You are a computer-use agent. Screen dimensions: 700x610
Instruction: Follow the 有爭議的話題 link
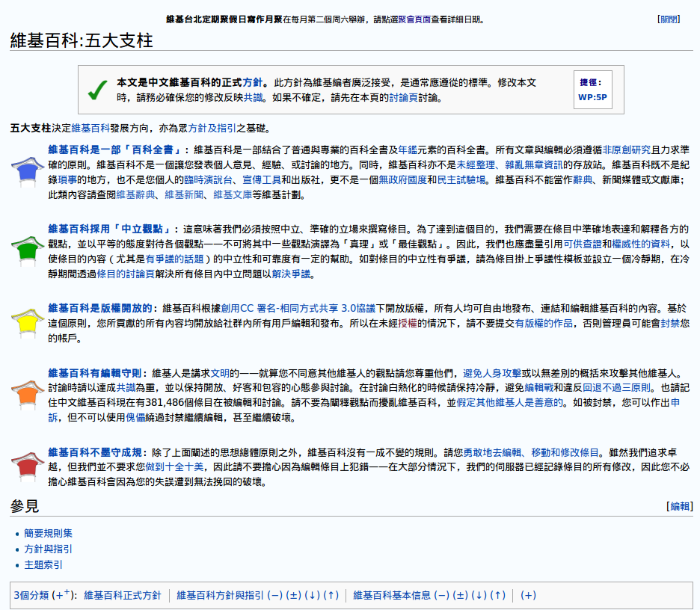[x=174, y=259]
